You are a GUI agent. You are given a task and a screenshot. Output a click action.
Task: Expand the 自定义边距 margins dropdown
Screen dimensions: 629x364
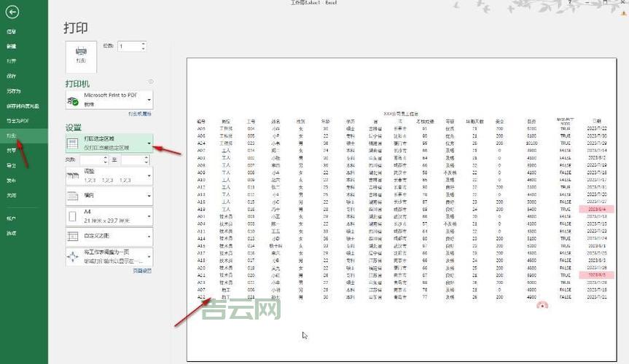[x=149, y=237]
